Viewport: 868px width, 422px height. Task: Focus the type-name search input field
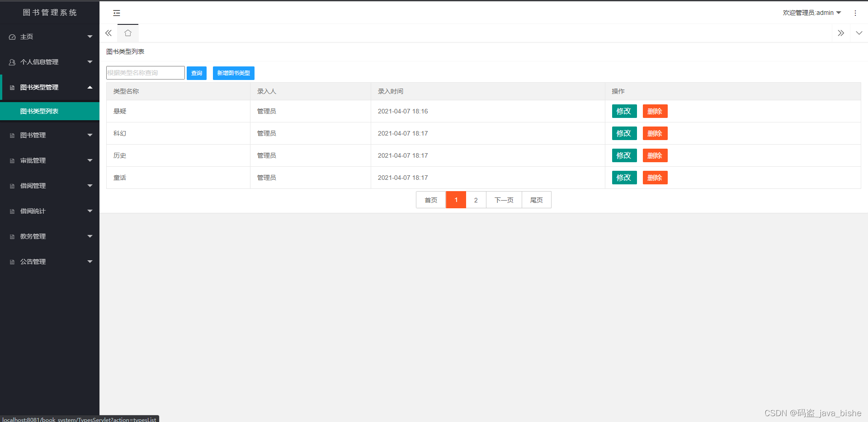tap(146, 73)
